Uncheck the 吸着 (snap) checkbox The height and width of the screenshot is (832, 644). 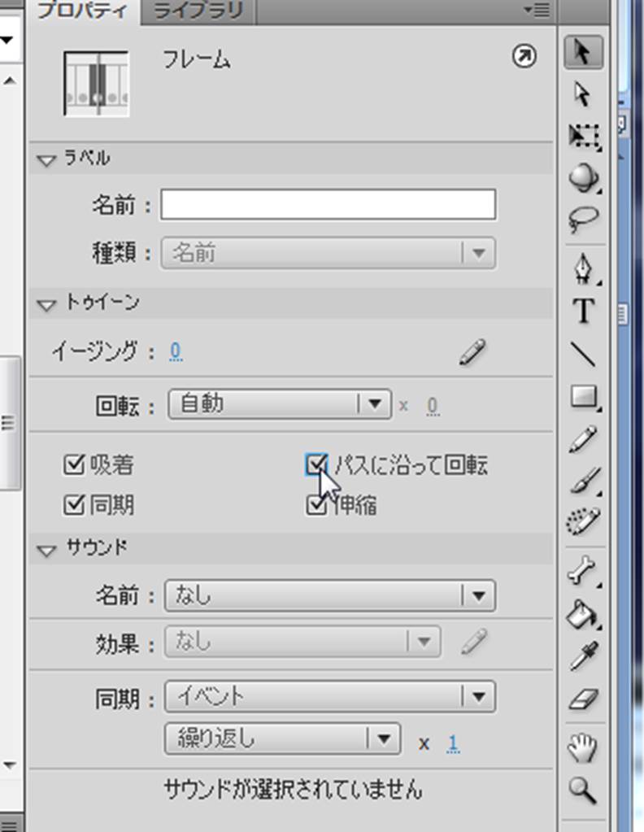pos(73,465)
